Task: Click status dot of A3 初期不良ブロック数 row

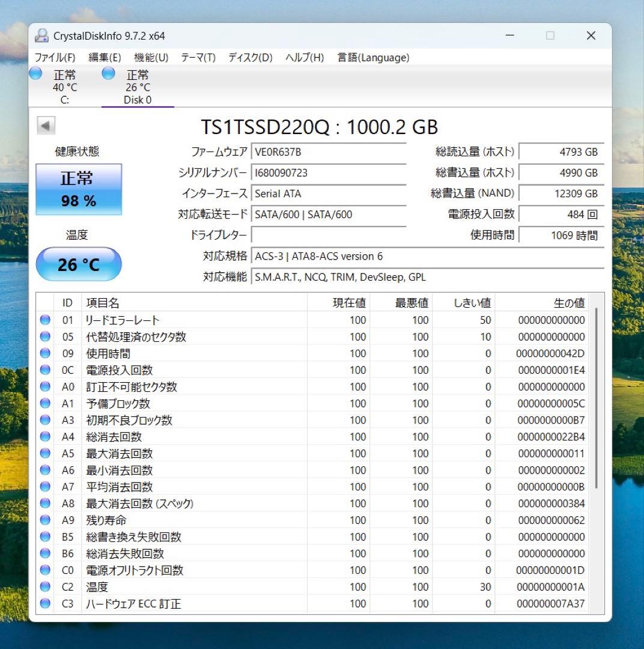Action: pyautogui.click(x=45, y=419)
